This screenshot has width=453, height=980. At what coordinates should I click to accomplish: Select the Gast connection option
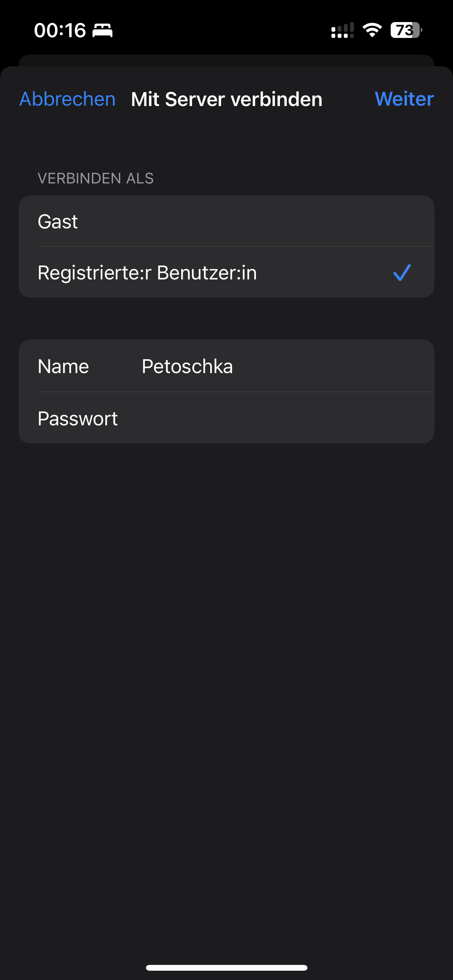[x=226, y=221]
